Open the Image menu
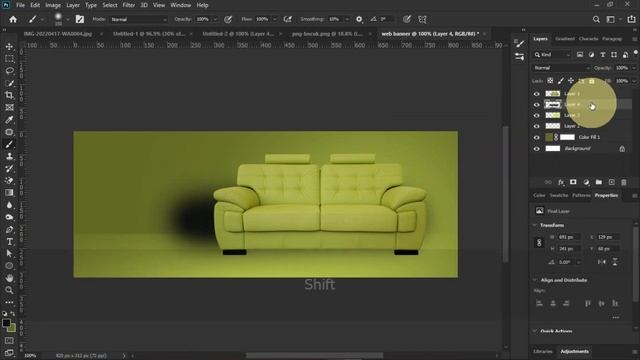This screenshot has height=360, width=640. [x=53, y=5]
